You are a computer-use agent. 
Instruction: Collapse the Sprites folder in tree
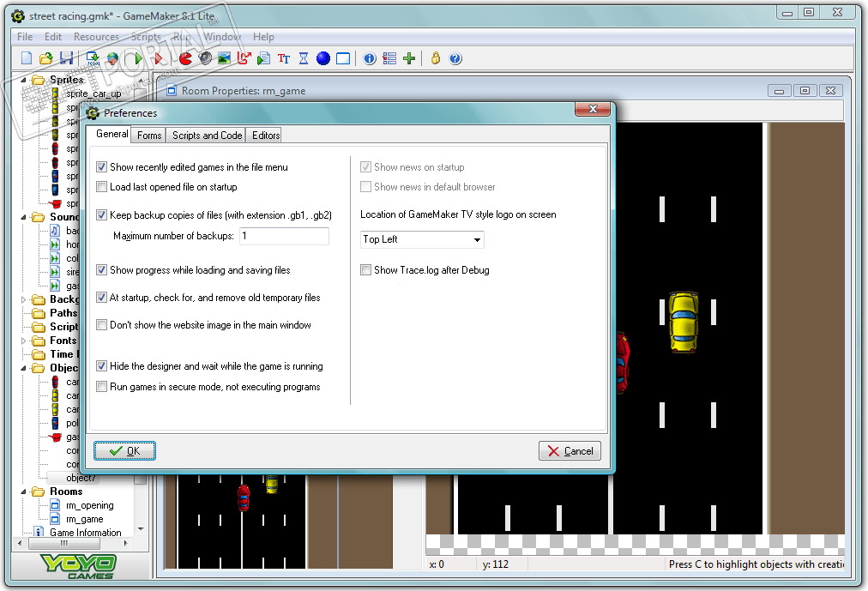coord(24,80)
